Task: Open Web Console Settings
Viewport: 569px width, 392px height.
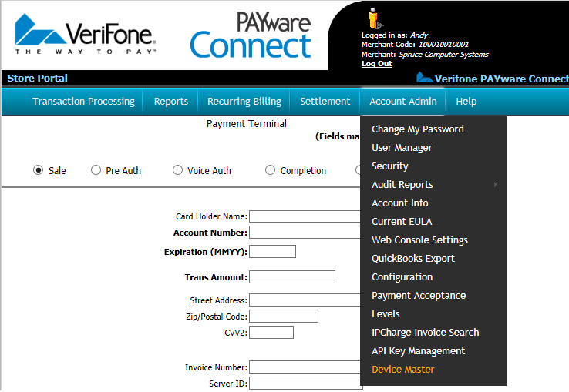Action: point(420,240)
